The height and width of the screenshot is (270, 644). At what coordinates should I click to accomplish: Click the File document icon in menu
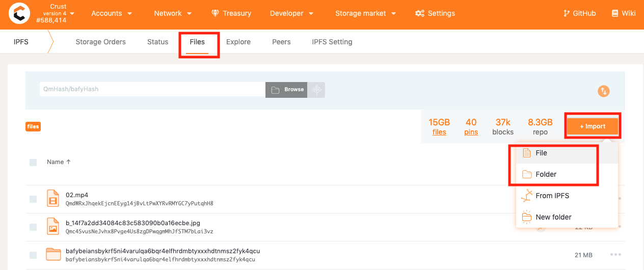[527, 153]
